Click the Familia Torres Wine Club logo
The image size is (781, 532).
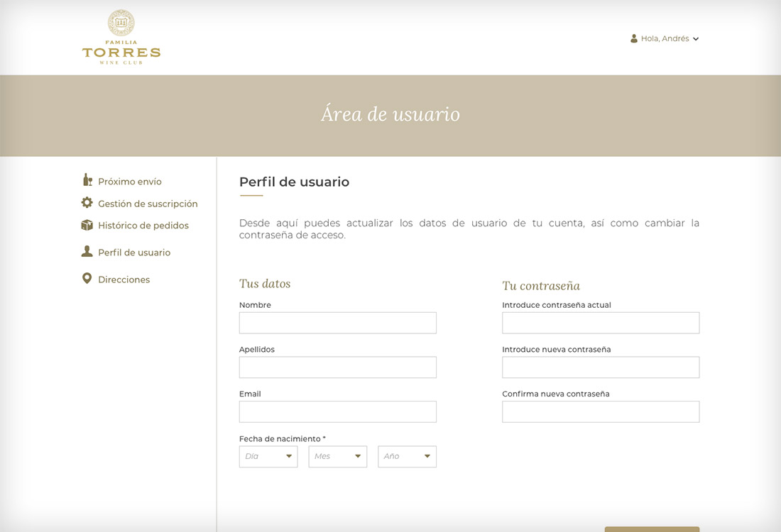(121, 38)
